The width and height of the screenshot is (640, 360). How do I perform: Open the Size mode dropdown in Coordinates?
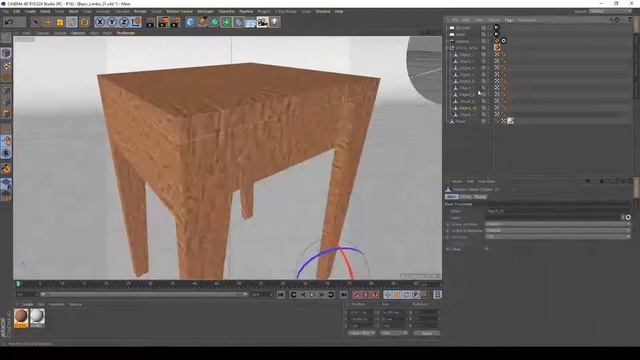coord(394,333)
